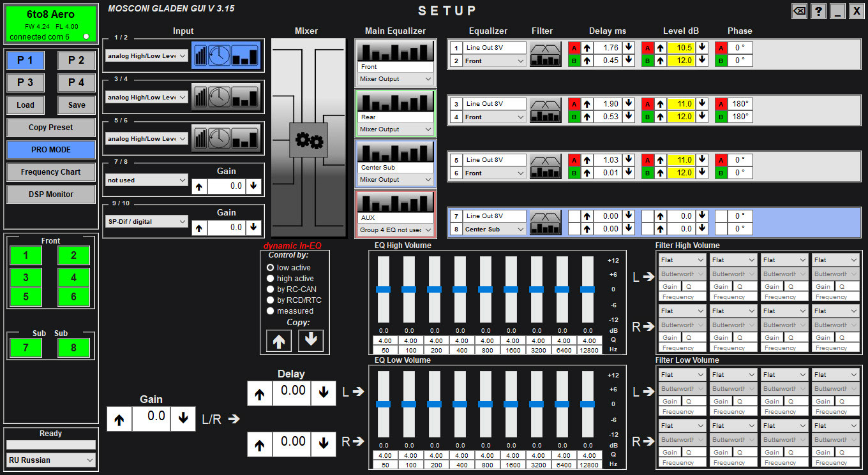The width and height of the screenshot is (868, 475).
Task: Adjust EQ Low Volume 800 Hz slider
Action: pyautogui.click(x=485, y=404)
